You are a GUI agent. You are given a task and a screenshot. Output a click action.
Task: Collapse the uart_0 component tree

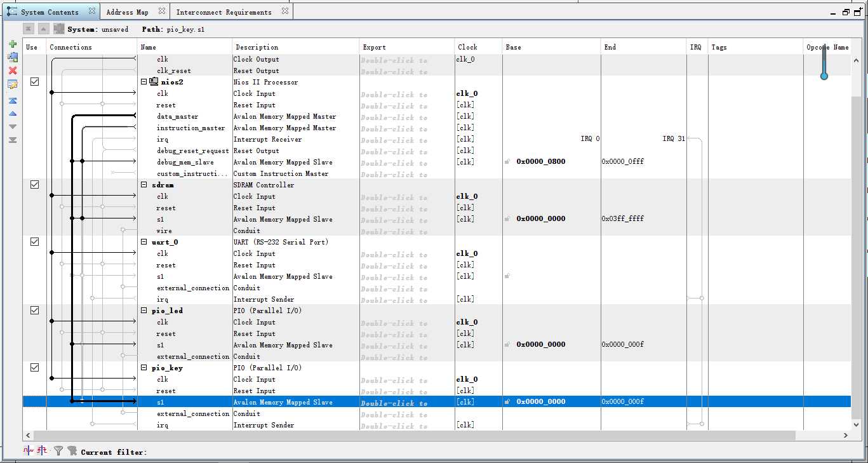[144, 242]
